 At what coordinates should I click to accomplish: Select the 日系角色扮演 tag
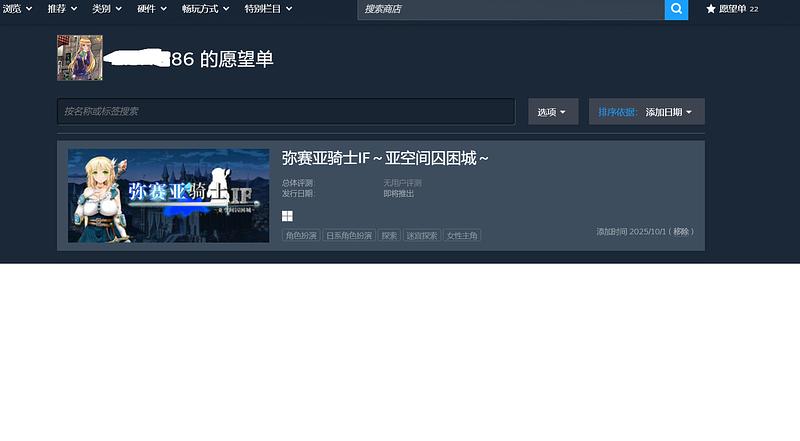(x=349, y=236)
